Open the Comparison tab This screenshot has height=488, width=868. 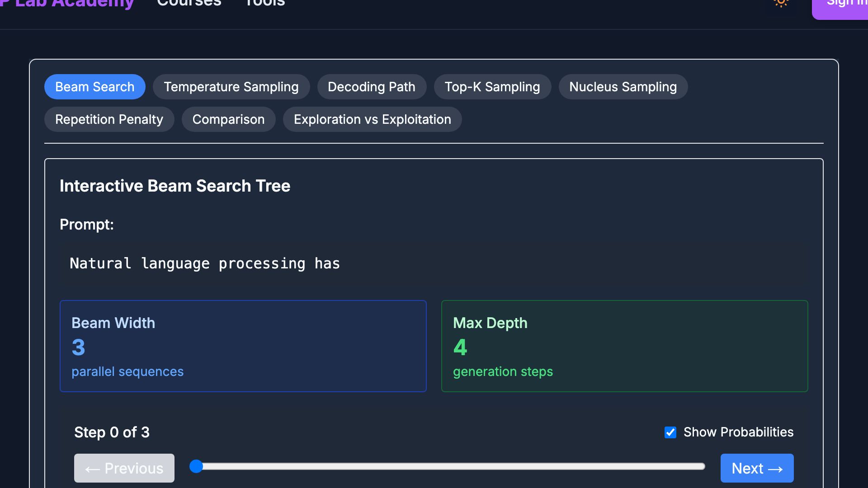[228, 119]
